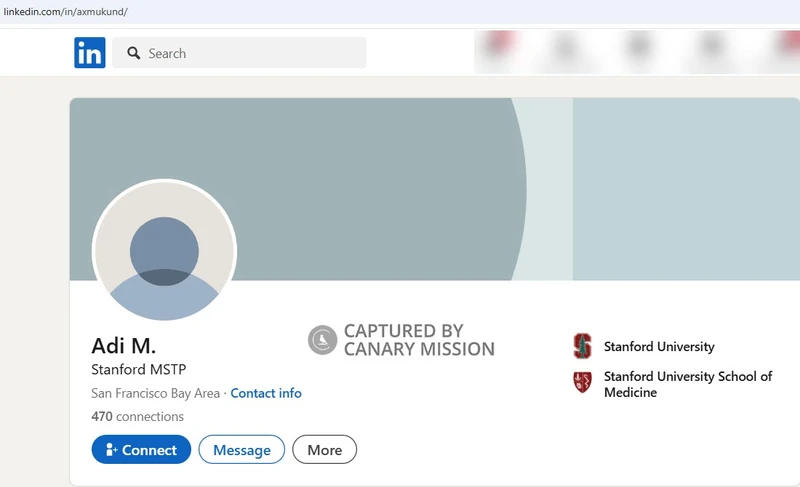Click the magnifier icon in search bar
The height and width of the screenshot is (487, 800).
tap(134, 53)
